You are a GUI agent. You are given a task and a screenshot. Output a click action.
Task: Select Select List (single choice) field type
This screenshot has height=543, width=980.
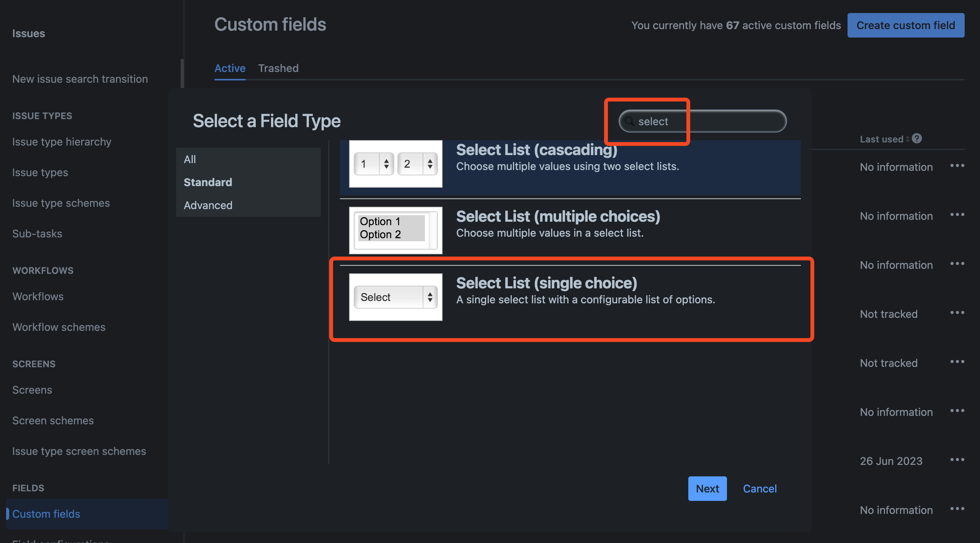[x=570, y=297]
